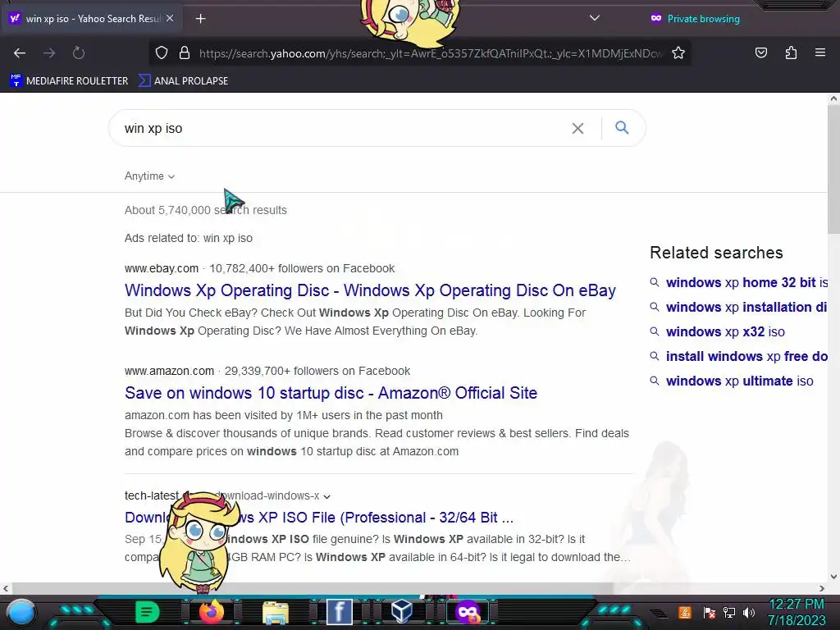Click the vertical scrollbar thumb
This screenshot has height=630, width=840.
[x=833, y=169]
